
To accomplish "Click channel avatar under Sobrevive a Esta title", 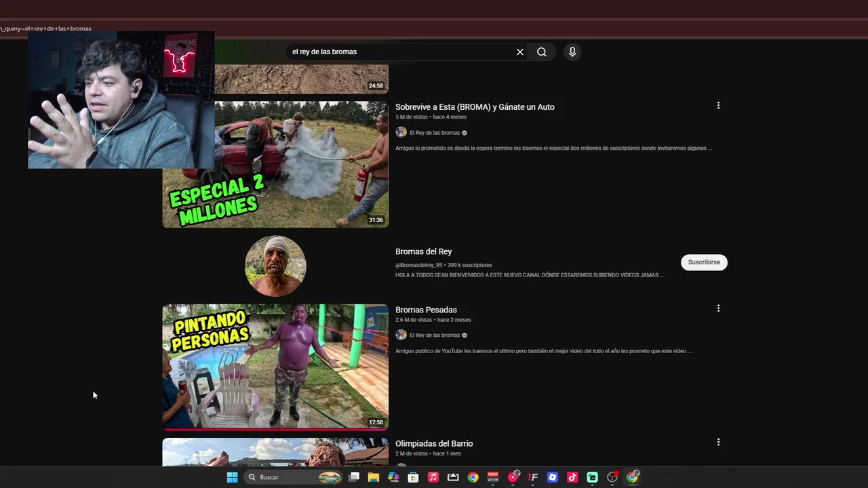I will [x=401, y=133].
